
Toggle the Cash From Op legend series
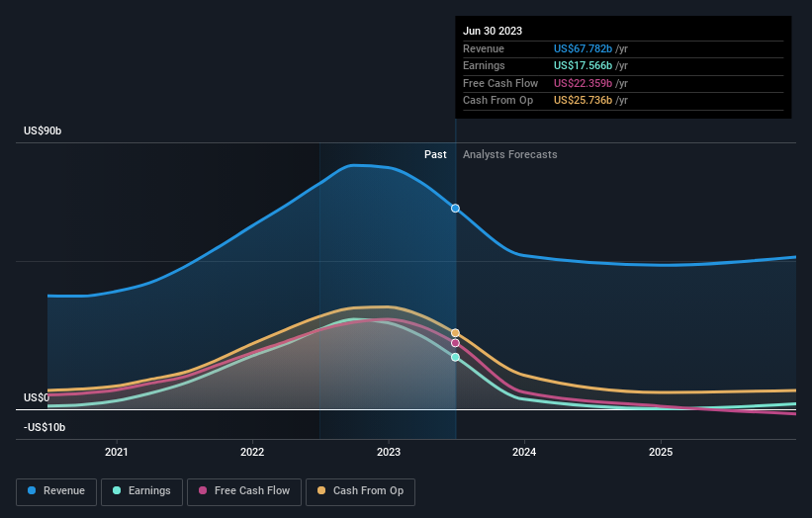coord(360,491)
